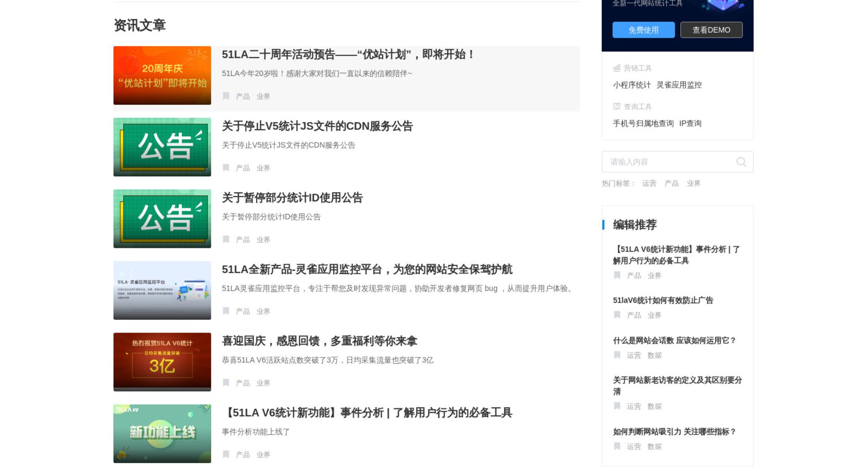Open recommended 51laV6统计如何有效防止广告
Screen dimensions: 868x475
coord(663,300)
